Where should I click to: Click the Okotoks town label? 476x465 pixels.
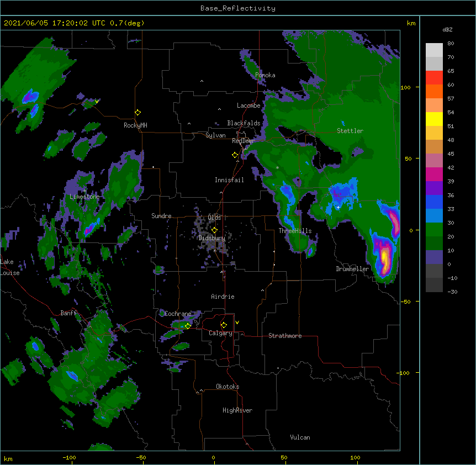click(x=228, y=387)
